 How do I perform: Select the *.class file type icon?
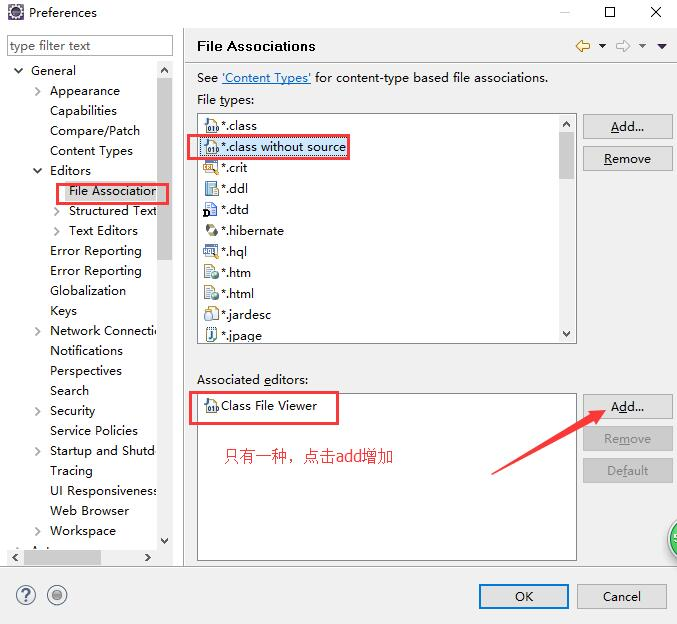(211, 126)
